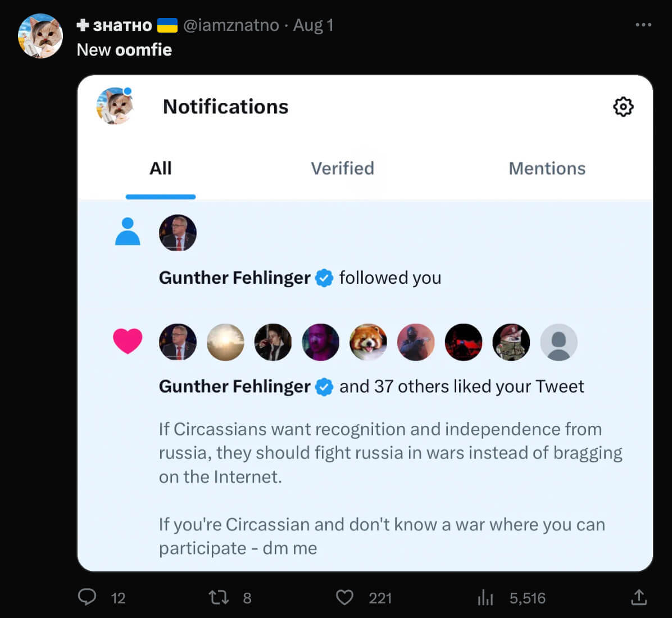
Task: View tweet analytics bar chart icon
Action: (x=485, y=598)
